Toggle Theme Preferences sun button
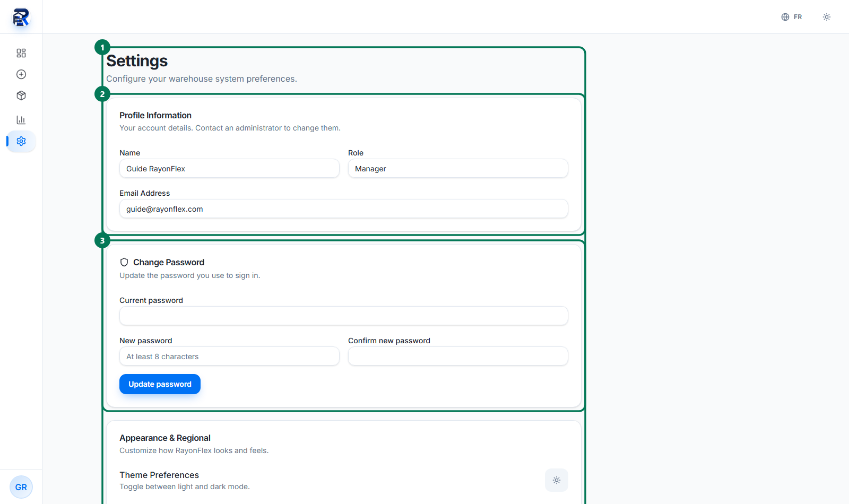 click(x=557, y=480)
